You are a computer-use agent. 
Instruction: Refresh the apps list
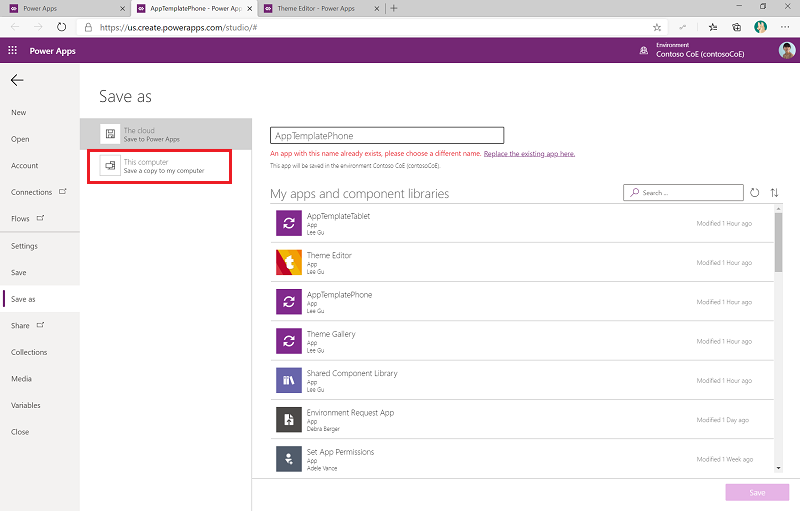(x=755, y=192)
